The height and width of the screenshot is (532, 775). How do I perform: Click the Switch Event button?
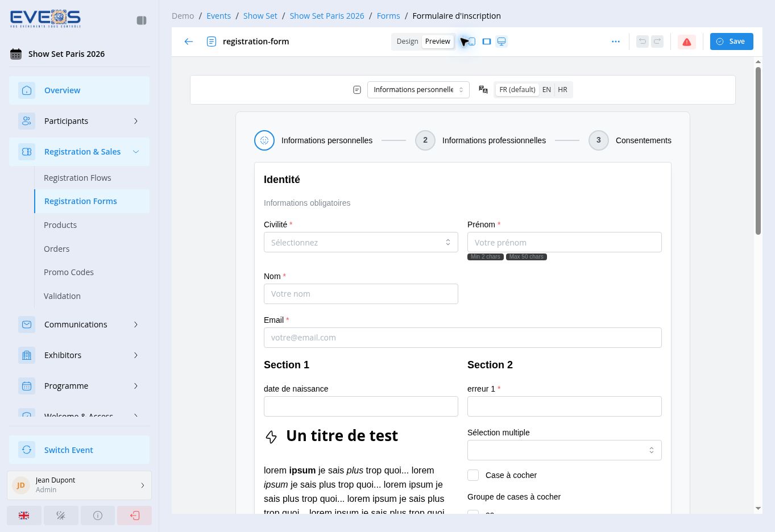79,450
